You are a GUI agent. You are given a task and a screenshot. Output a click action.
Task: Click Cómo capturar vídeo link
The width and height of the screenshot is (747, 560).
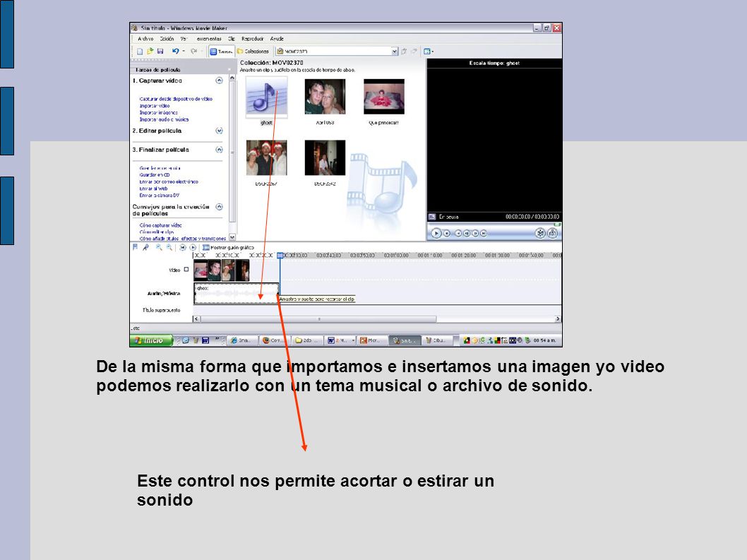[x=160, y=225]
